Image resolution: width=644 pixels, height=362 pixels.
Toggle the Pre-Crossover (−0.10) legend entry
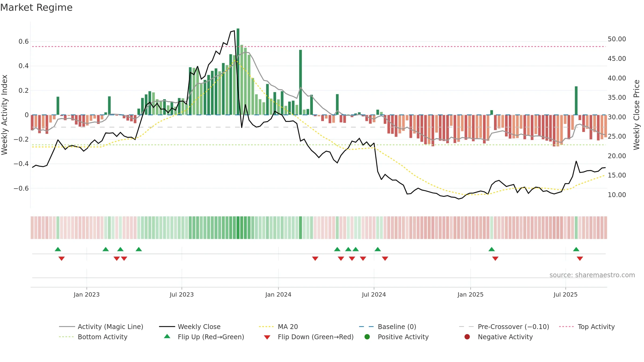coord(504,327)
